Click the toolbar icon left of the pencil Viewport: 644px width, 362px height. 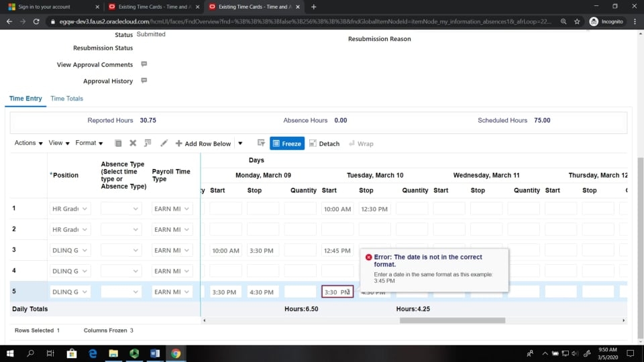[148, 143]
